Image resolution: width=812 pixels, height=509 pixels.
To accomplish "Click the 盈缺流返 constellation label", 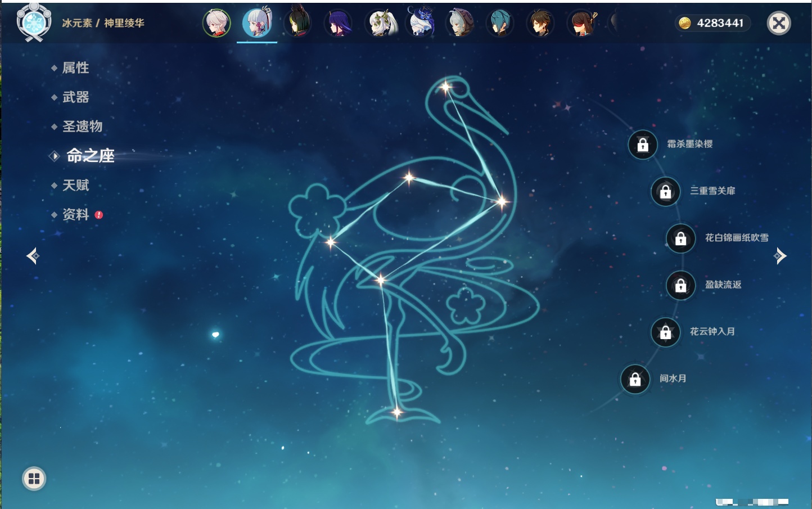I will (x=723, y=285).
